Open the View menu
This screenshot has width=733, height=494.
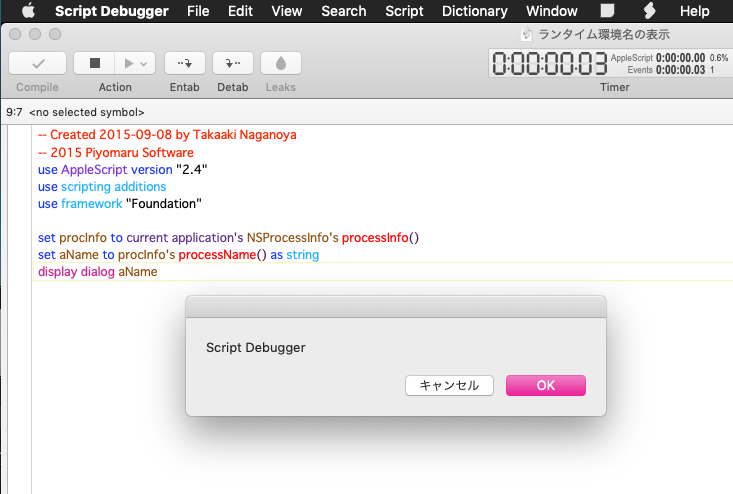(287, 11)
